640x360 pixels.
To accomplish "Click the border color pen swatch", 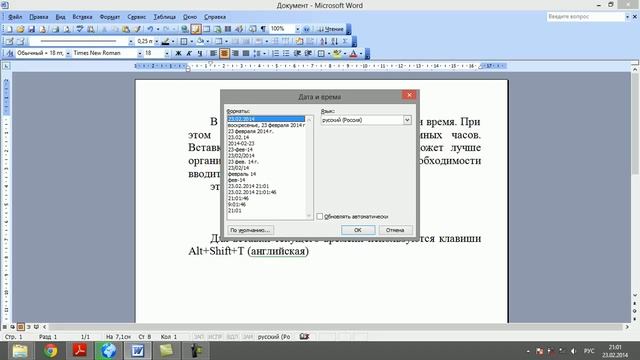I will (x=165, y=41).
